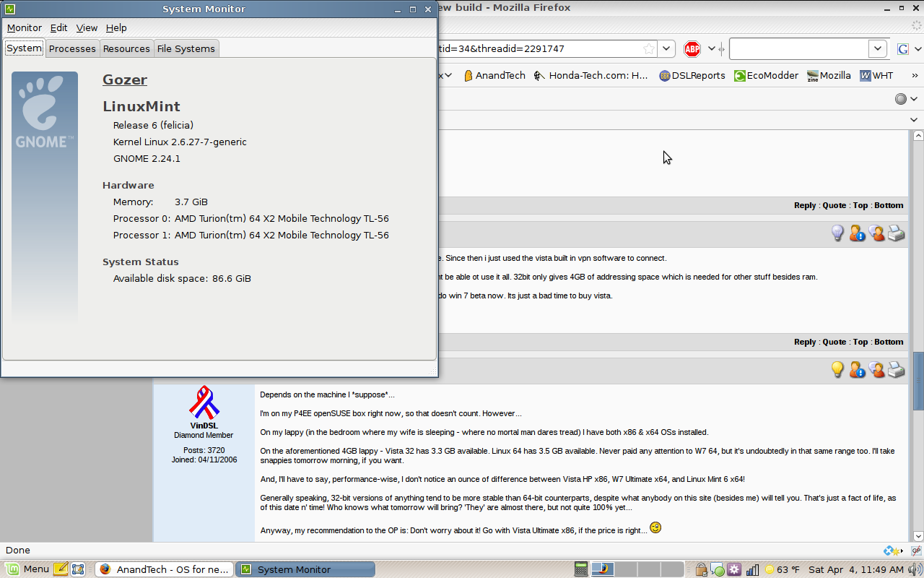Click inside the Firefox search box
The width and height of the screenshot is (924, 578).
pyautogui.click(x=798, y=49)
